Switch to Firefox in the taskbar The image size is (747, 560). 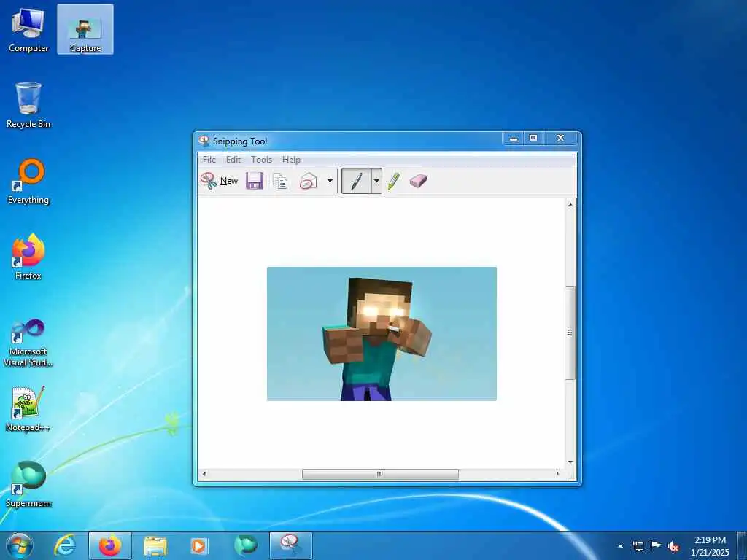(110, 545)
